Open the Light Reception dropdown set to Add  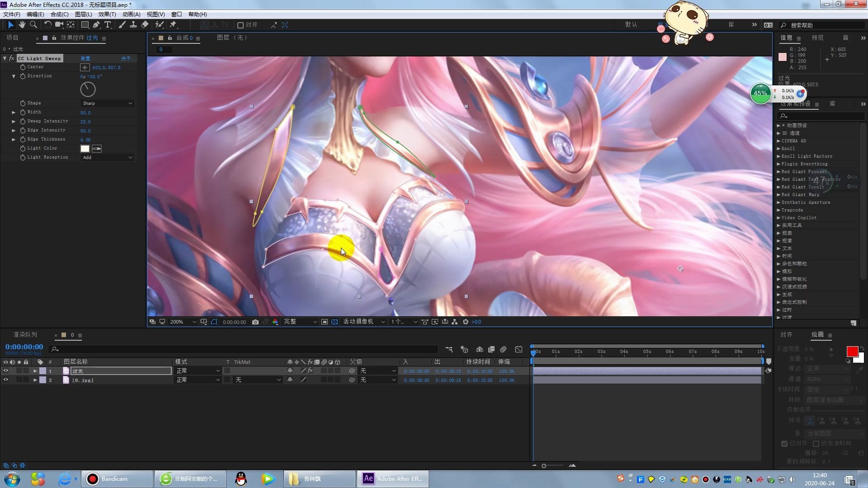coord(107,158)
